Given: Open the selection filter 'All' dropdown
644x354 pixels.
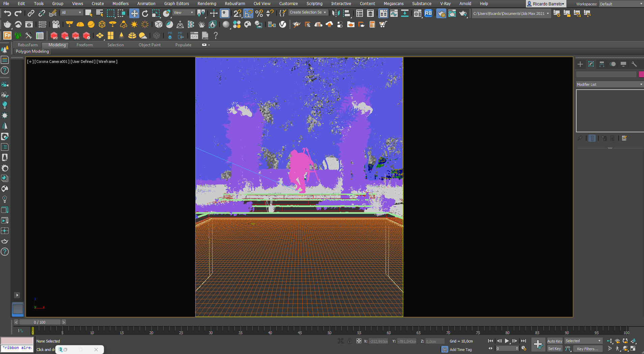Looking at the screenshot, I should pos(72,12).
